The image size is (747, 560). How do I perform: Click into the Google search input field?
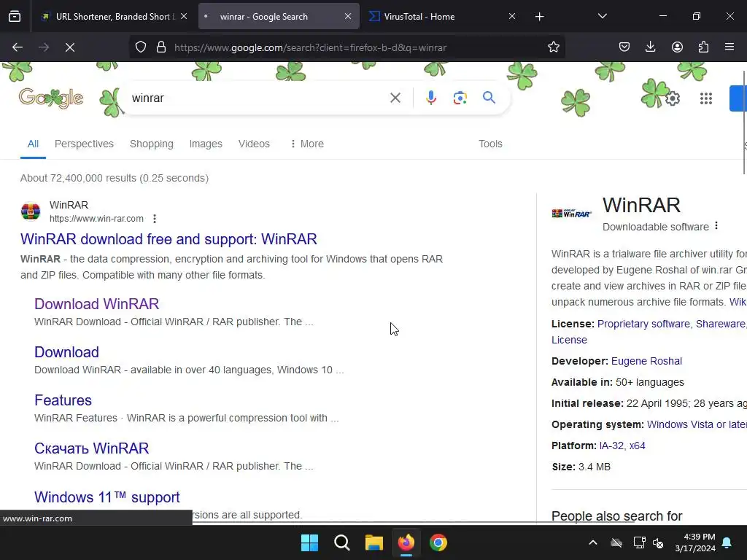pyautogui.click(x=258, y=98)
